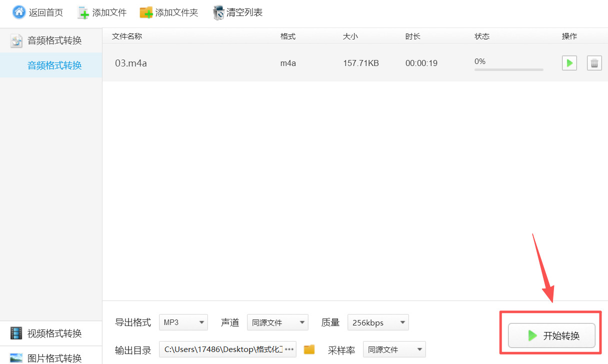608x364 pixels.
Task: Click the 添加文件夹 add folder icon
Action: [147, 12]
